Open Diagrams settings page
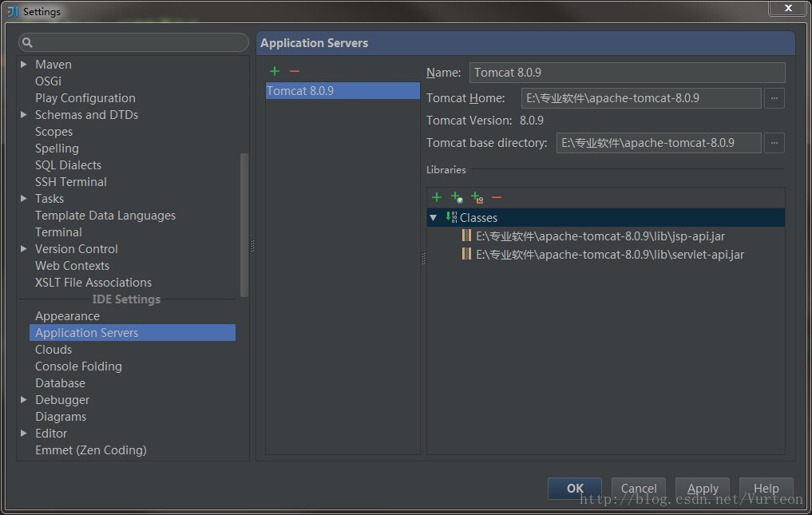 61,417
